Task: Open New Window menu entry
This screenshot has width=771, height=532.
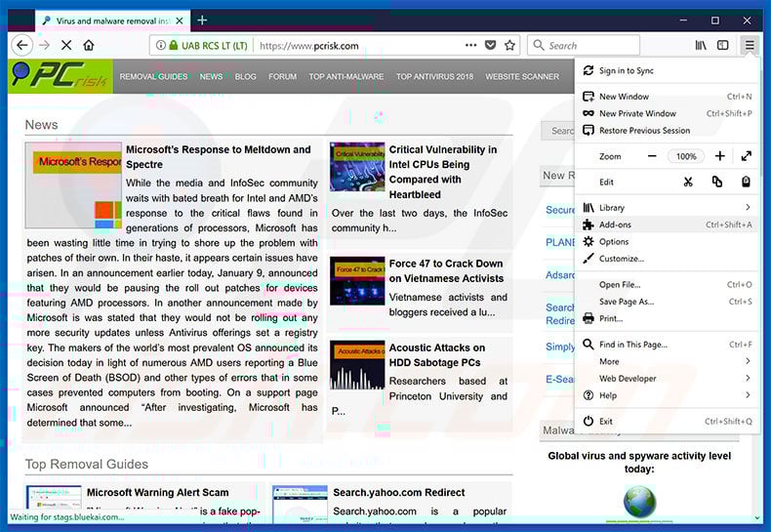Action: coord(667,97)
